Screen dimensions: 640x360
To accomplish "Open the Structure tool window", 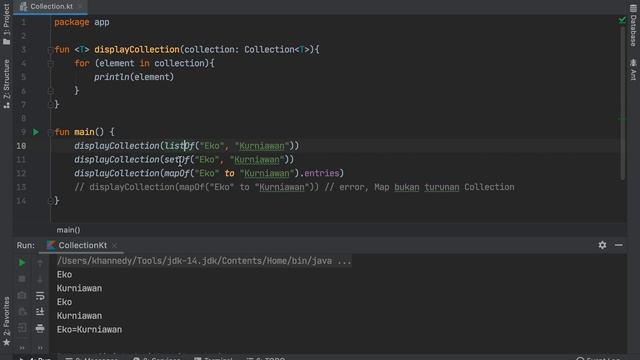I will 6,84.
